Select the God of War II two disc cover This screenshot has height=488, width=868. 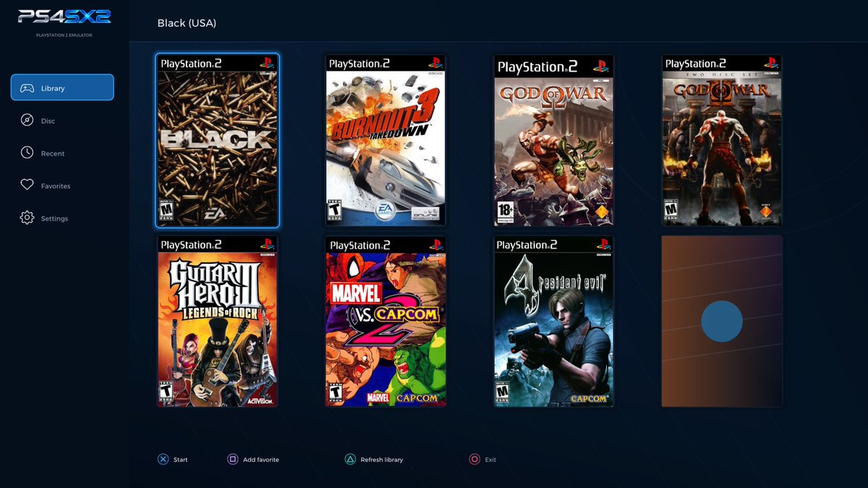click(722, 140)
